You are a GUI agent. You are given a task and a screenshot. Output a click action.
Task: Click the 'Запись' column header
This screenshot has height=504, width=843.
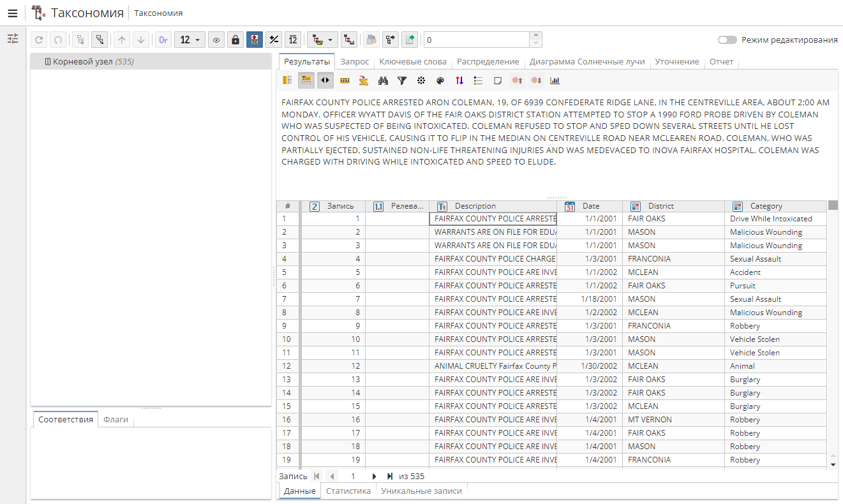(333, 206)
